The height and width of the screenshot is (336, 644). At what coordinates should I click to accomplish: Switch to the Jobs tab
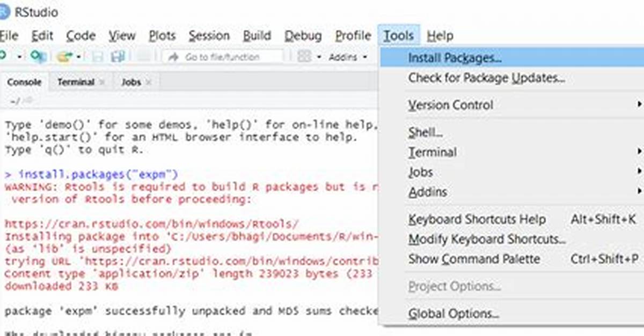pos(131,82)
